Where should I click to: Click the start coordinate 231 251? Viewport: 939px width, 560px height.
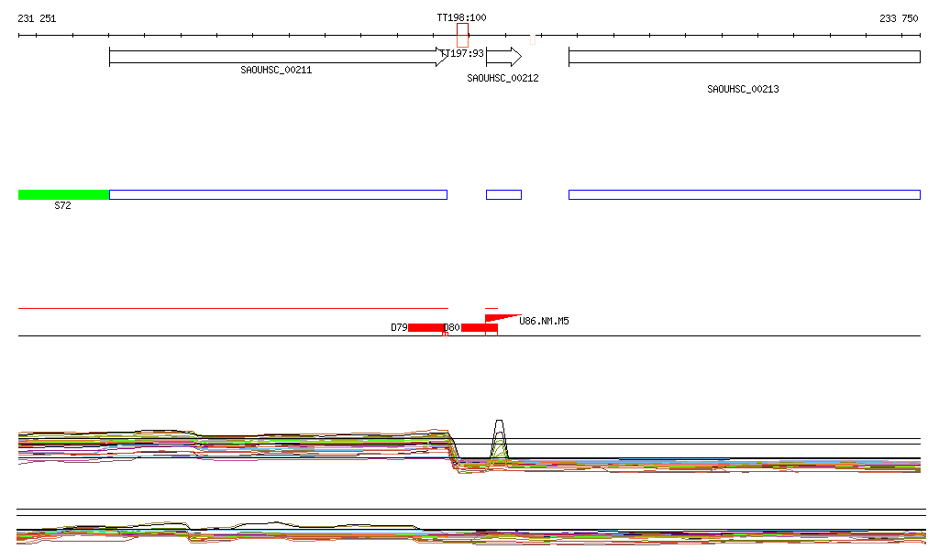click(x=37, y=18)
